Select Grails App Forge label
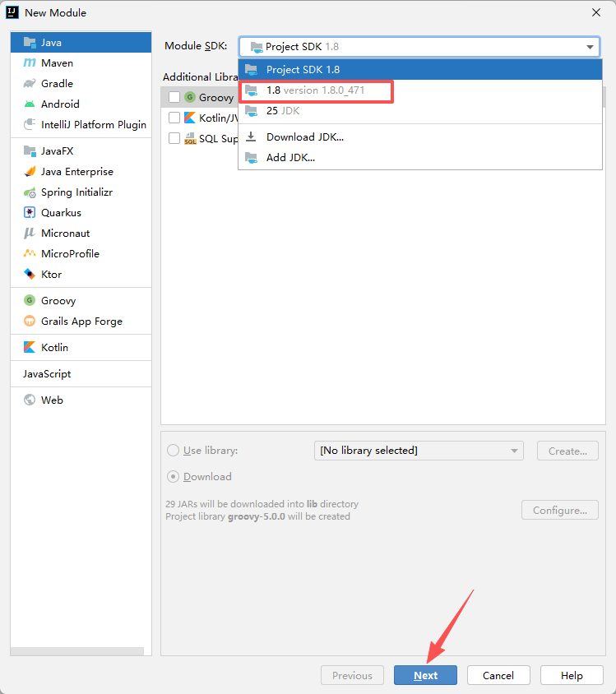Viewport: 616px width, 694px height. [x=82, y=321]
